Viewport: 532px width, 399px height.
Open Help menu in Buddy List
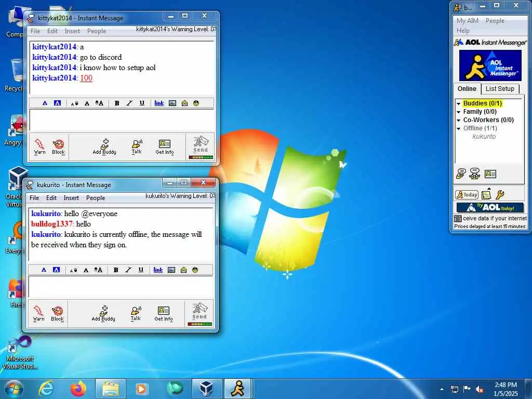pyautogui.click(x=463, y=31)
